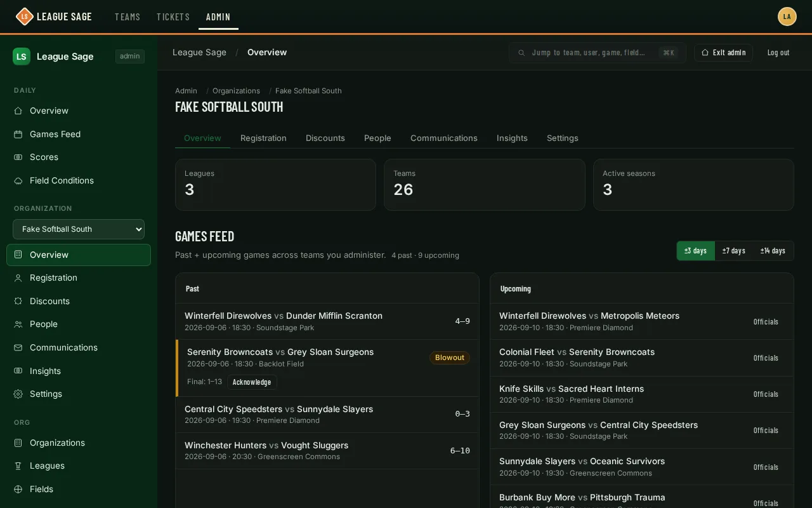Viewport: 812px width, 508px height.
Task: Open the Admin top navigation item
Action: pyautogui.click(x=218, y=17)
